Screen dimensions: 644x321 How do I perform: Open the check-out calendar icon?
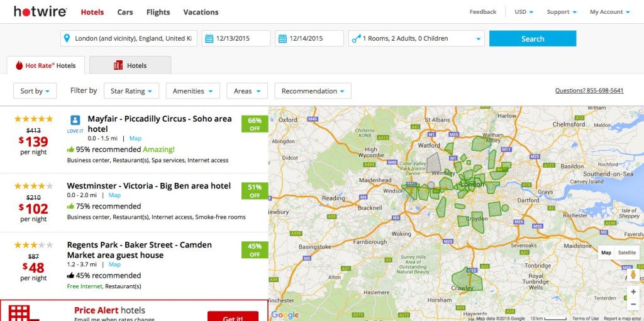point(282,38)
